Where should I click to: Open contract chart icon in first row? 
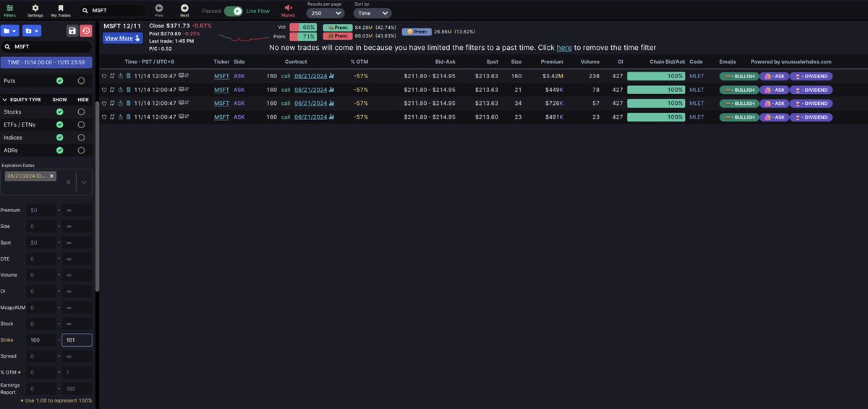[x=332, y=76]
